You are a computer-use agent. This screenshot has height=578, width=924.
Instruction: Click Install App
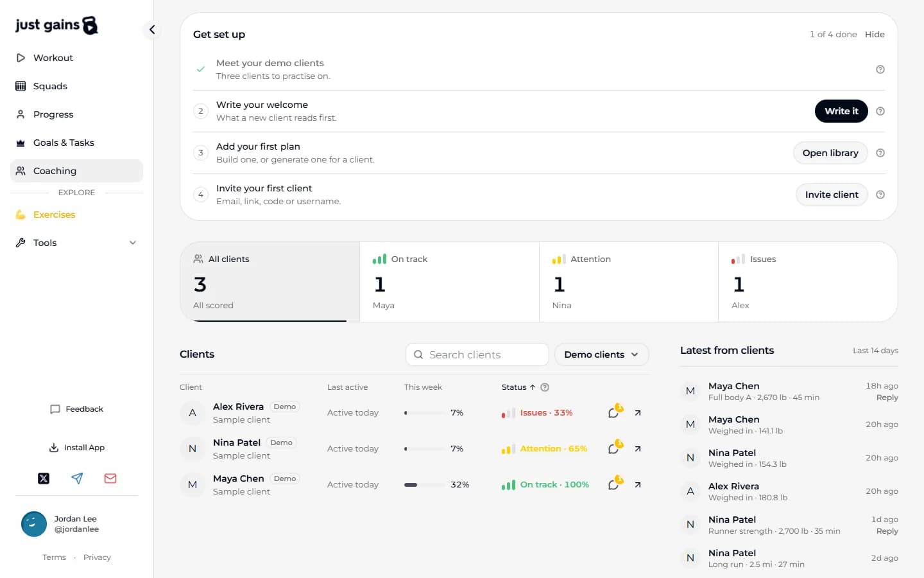[76, 448]
